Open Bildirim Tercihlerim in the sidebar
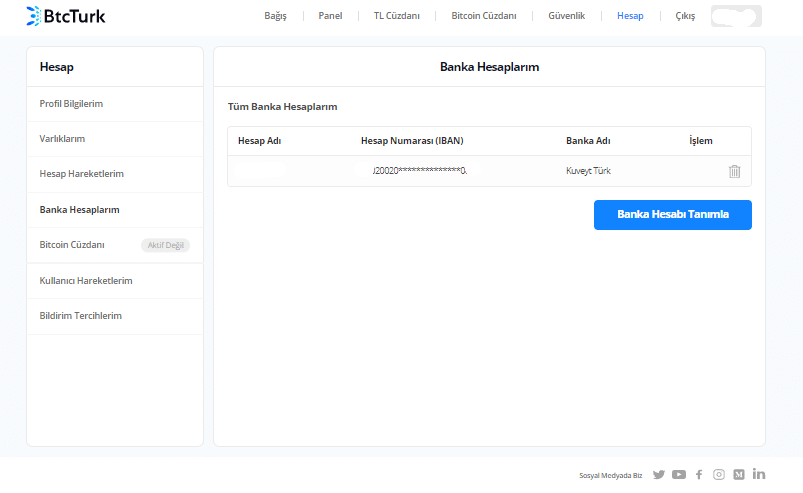Viewport: 803px width, 493px height. 80,316
